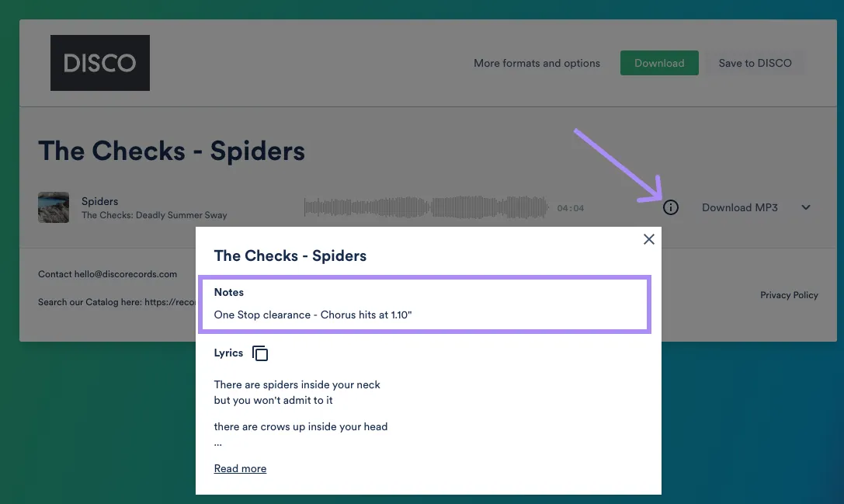Expand the Download MP3 format chevron
844x504 pixels.
pyautogui.click(x=806, y=208)
